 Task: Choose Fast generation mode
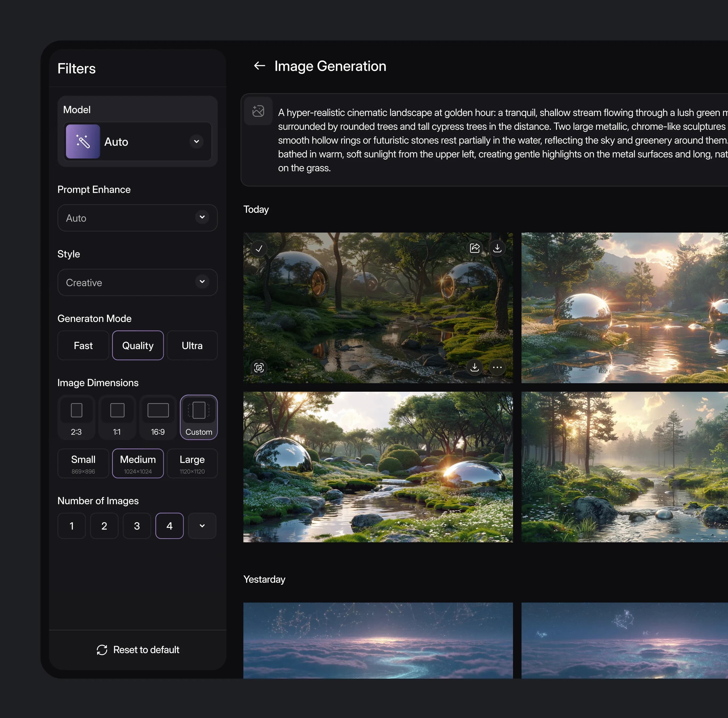pos(83,345)
